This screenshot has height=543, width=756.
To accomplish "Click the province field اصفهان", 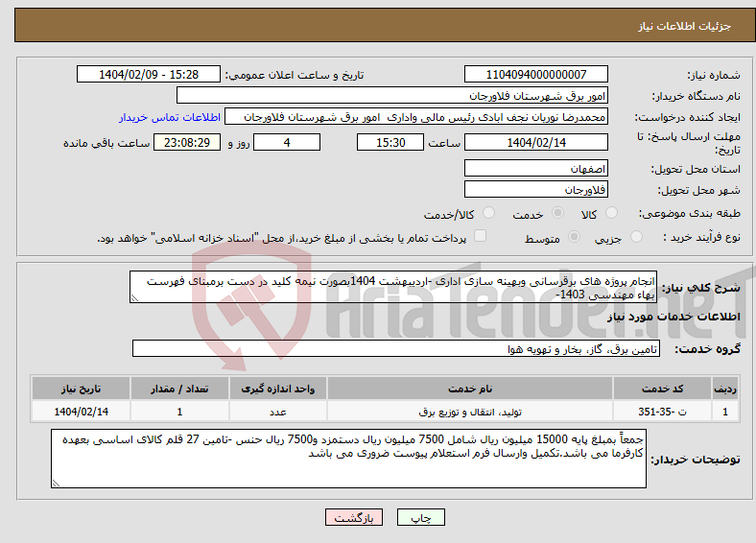I will click(x=535, y=168).
